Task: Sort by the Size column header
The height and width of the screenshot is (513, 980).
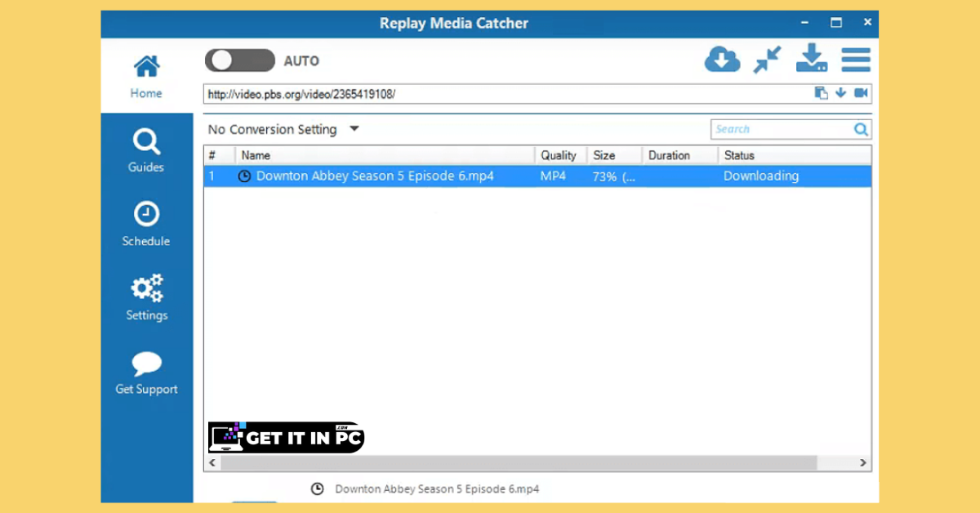Action: (x=614, y=155)
